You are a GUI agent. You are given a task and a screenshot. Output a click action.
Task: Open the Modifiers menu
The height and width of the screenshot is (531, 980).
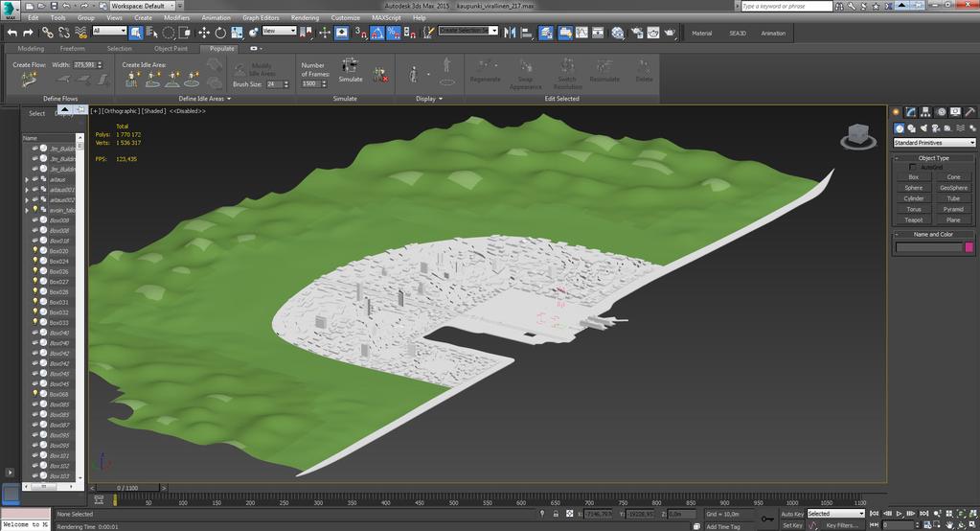pyautogui.click(x=176, y=18)
